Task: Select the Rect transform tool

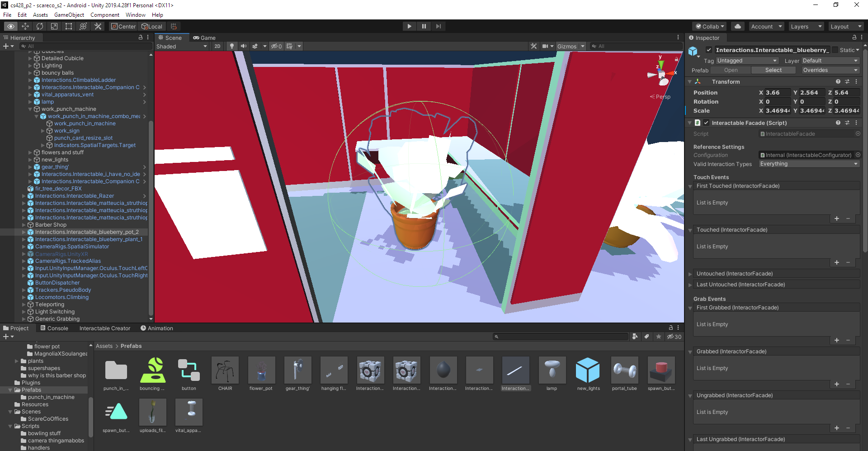Action: [69, 26]
